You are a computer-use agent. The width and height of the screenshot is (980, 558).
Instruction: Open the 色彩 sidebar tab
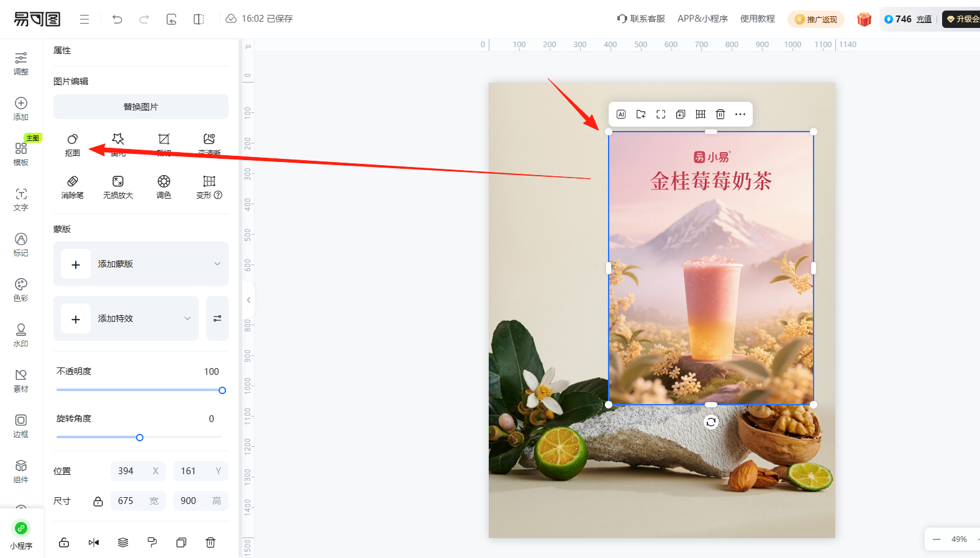21,290
